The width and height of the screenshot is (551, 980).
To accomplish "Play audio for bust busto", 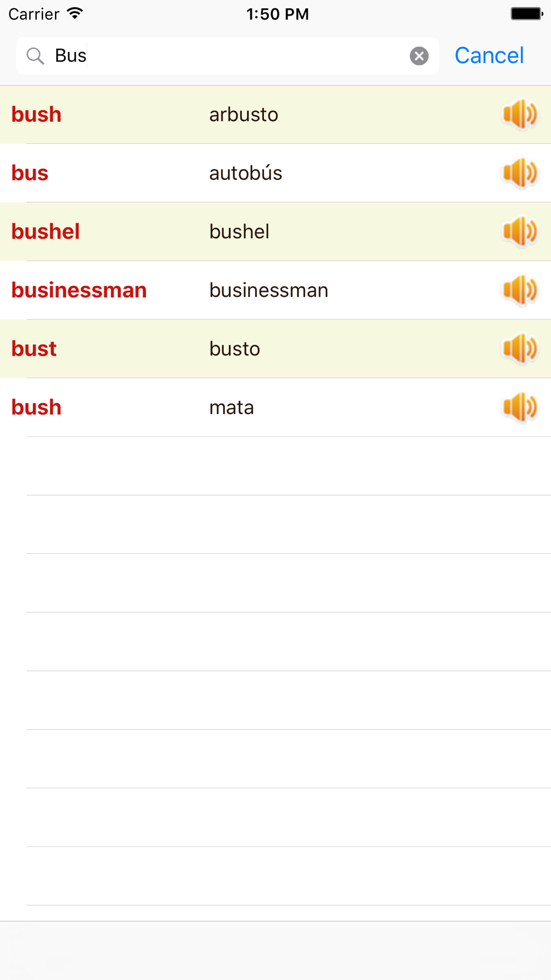I will click(520, 349).
